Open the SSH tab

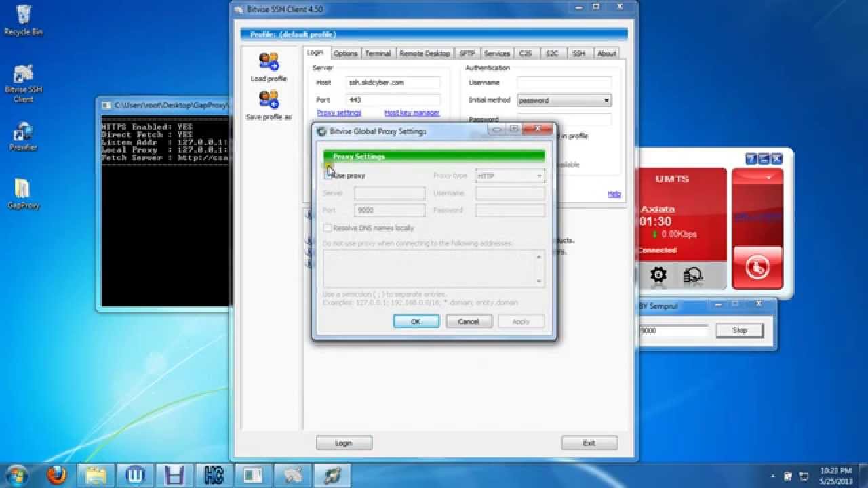pos(578,53)
